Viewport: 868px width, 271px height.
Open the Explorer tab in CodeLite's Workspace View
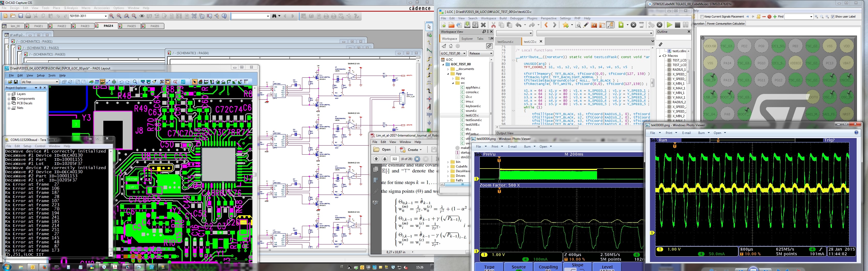[467, 39]
